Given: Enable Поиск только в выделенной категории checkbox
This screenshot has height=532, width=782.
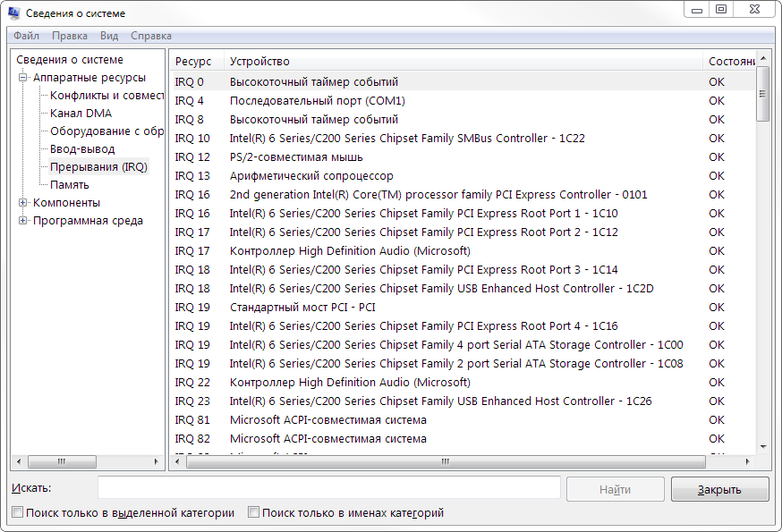Looking at the screenshot, I should pyautogui.click(x=18, y=513).
